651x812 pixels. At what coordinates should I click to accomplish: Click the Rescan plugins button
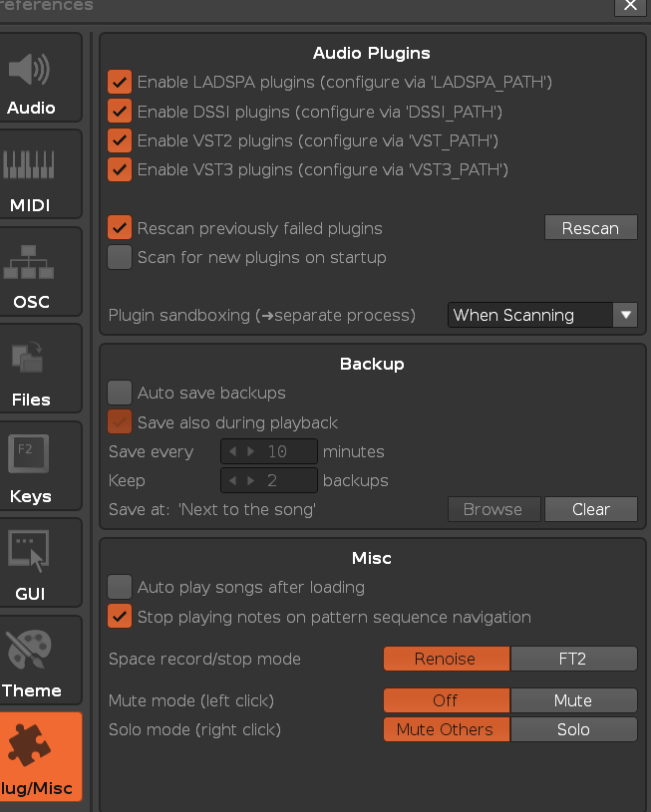(x=590, y=228)
